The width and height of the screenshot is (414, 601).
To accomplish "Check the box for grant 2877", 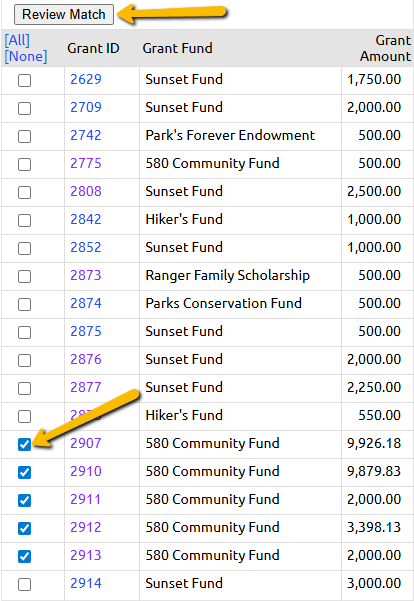I will pos(25,388).
